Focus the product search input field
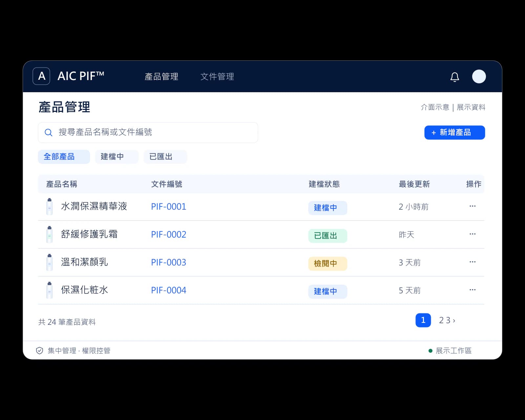Screen dimensions: 525x420 coord(148,133)
